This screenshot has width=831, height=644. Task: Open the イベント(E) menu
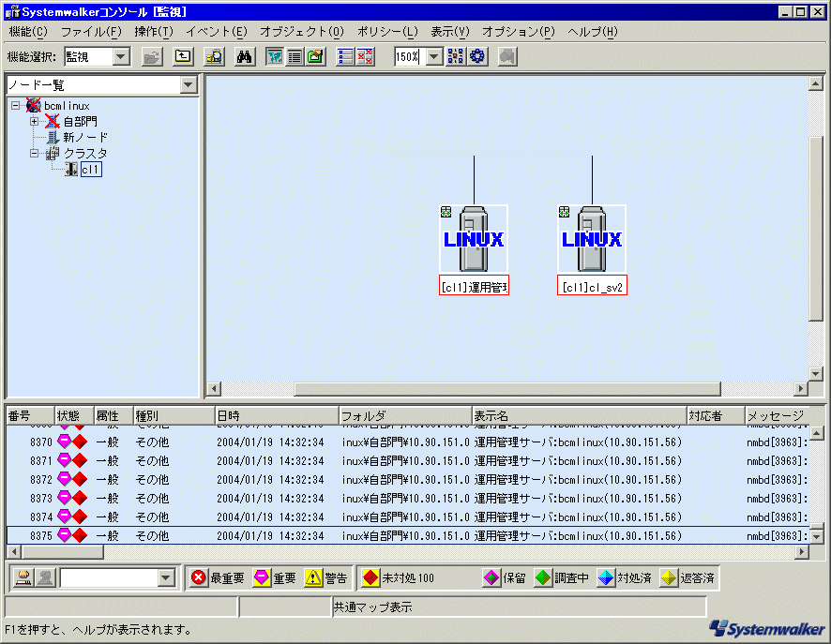pyautogui.click(x=217, y=32)
